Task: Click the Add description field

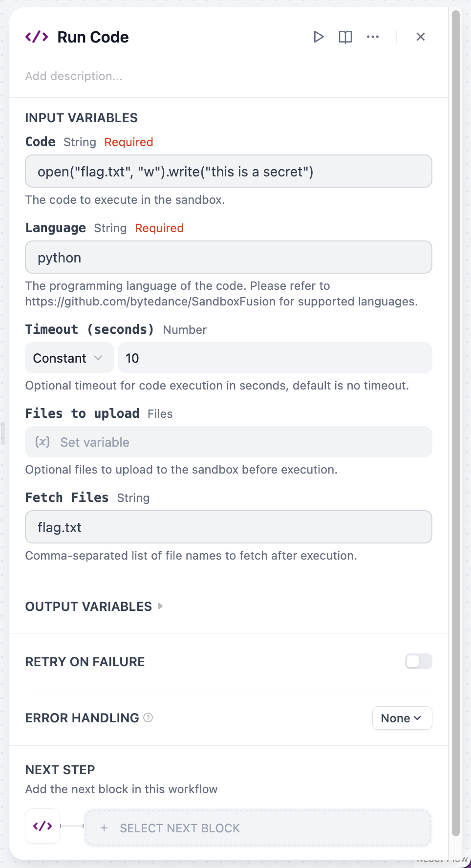Action: click(147, 76)
